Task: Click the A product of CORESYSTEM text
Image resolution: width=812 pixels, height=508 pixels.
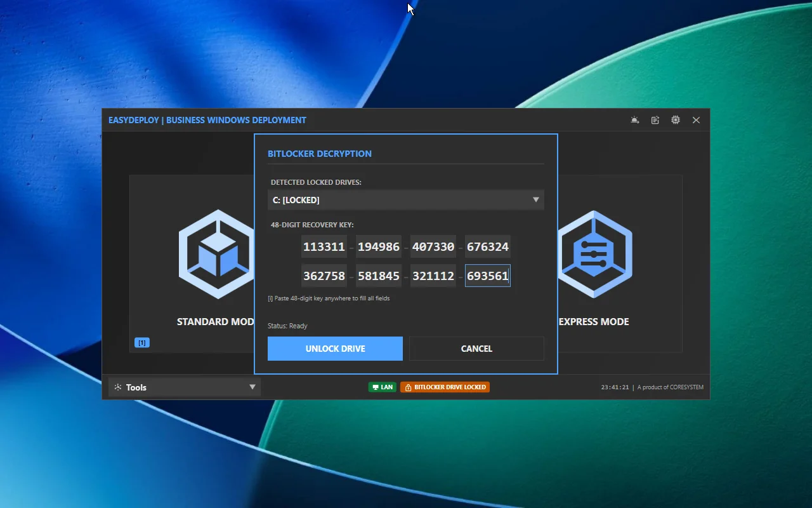Action: (x=671, y=387)
